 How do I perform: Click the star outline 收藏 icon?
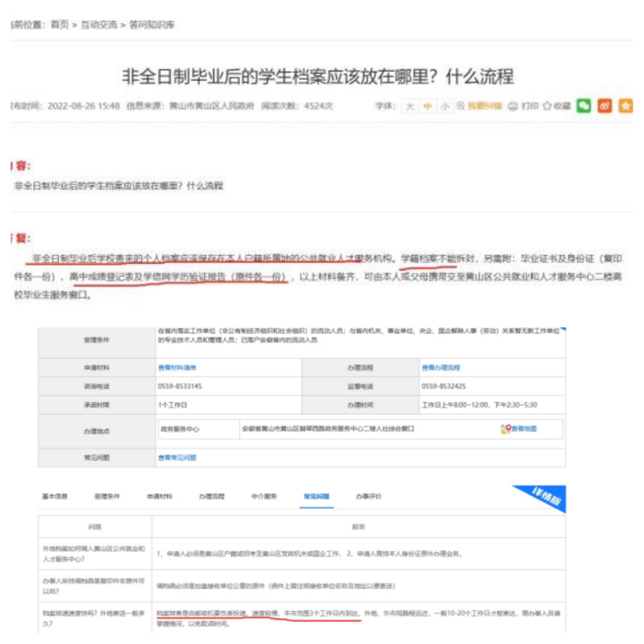[546, 106]
